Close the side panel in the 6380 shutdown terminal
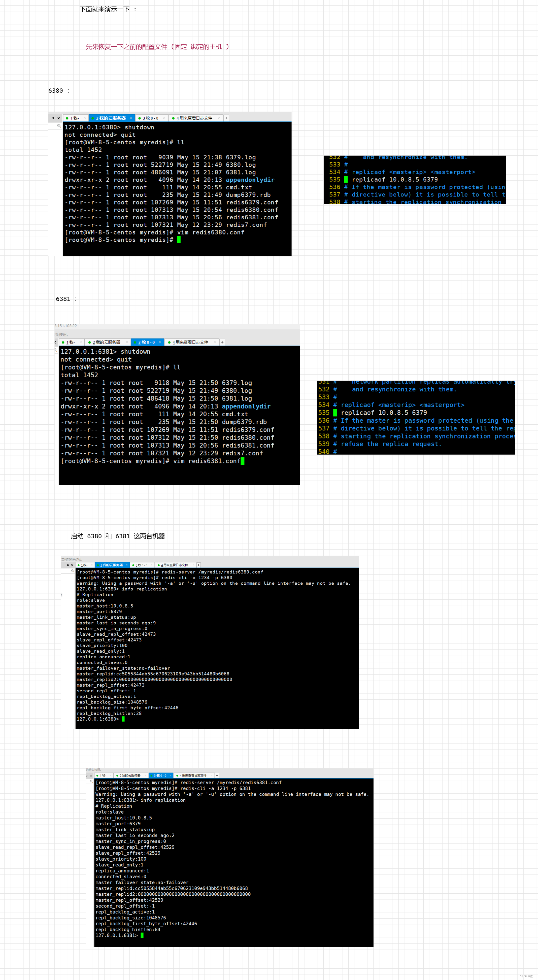This screenshot has width=538, height=980. click(59, 118)
